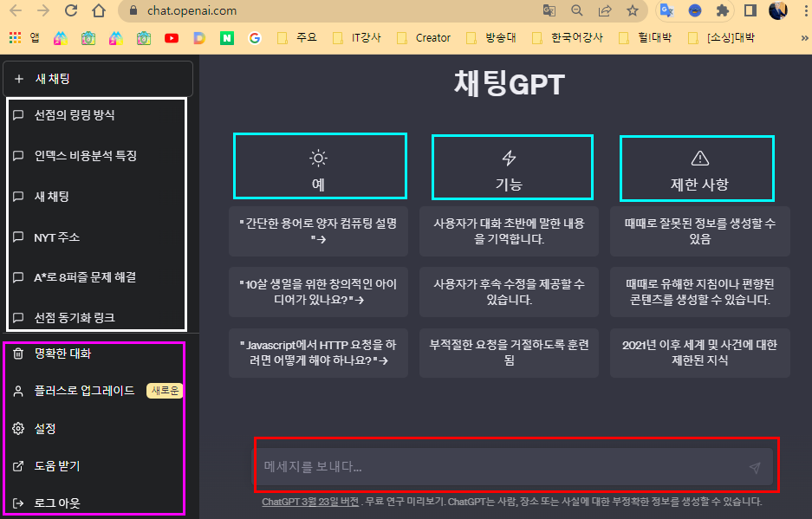Click text 사용자가 후속 수정을 제공할 수 있습니다
This screenshot has width=812, height=519.
point(509,292)
